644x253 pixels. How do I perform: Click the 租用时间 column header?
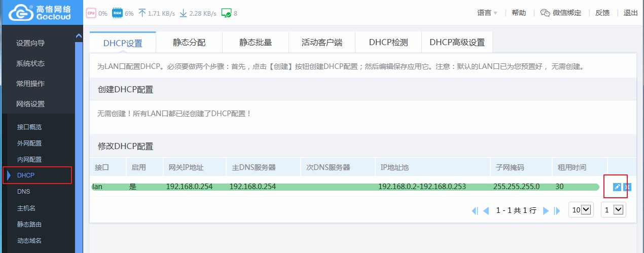click(580, 167)
